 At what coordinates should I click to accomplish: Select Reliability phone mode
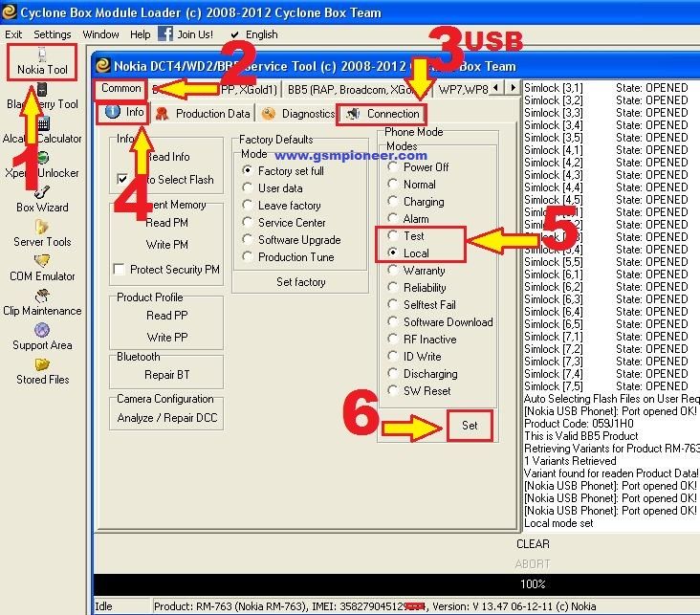[392, 287]
